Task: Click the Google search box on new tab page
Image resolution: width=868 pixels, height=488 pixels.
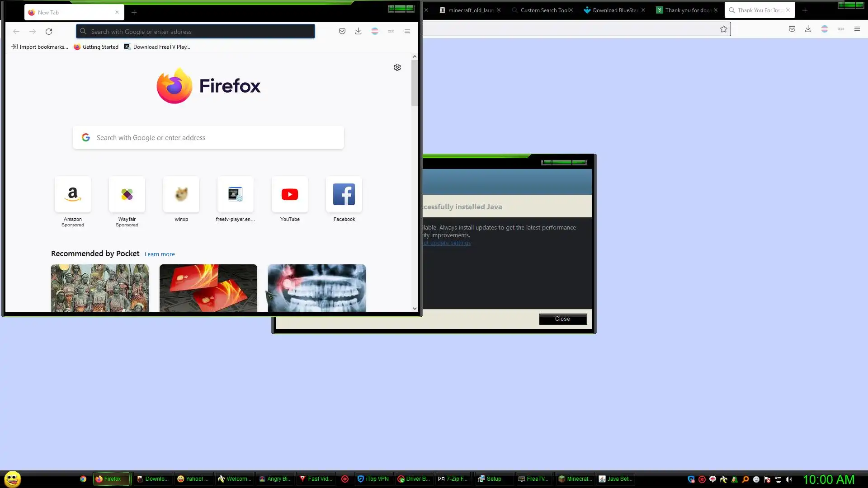Action: tap(208, 138)
